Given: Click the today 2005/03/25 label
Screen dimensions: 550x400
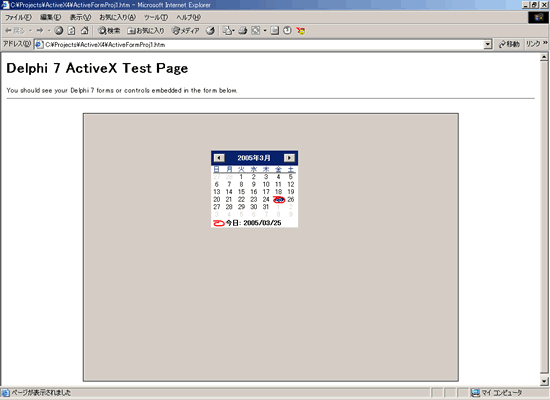Looking at the screenshot, I should coord(253,223).
